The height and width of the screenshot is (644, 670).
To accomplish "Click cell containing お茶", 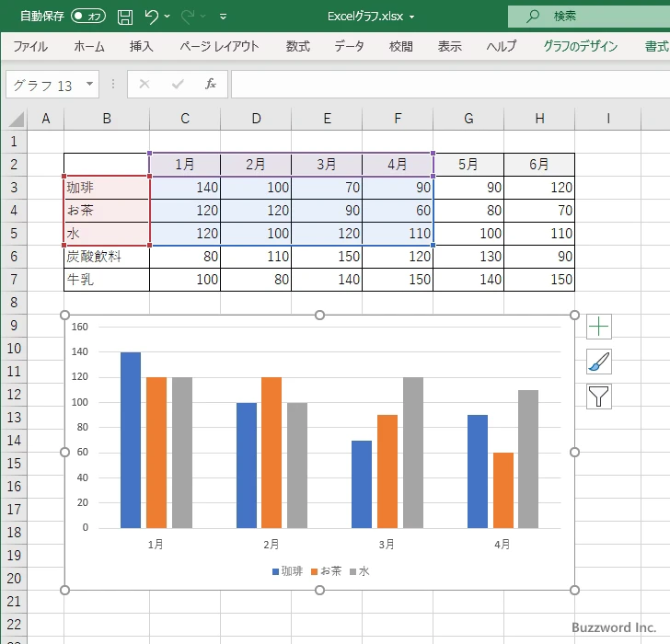I will (x=107, y=211).
